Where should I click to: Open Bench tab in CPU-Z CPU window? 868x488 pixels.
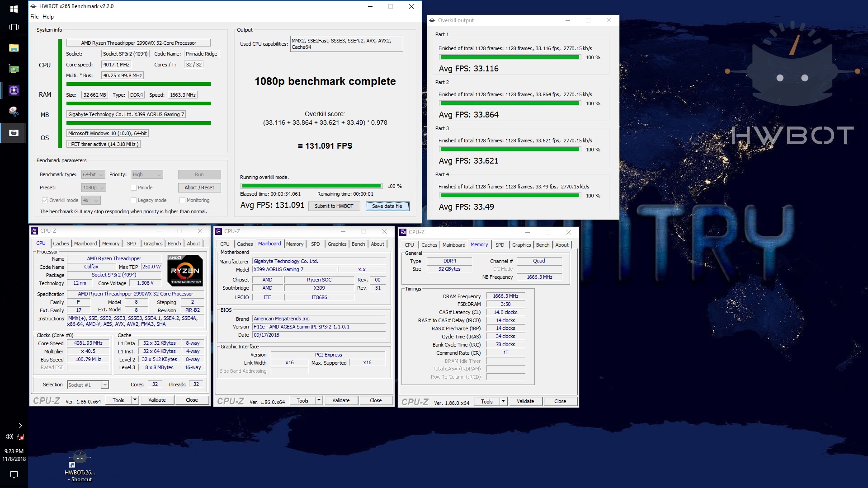[174, 244]
